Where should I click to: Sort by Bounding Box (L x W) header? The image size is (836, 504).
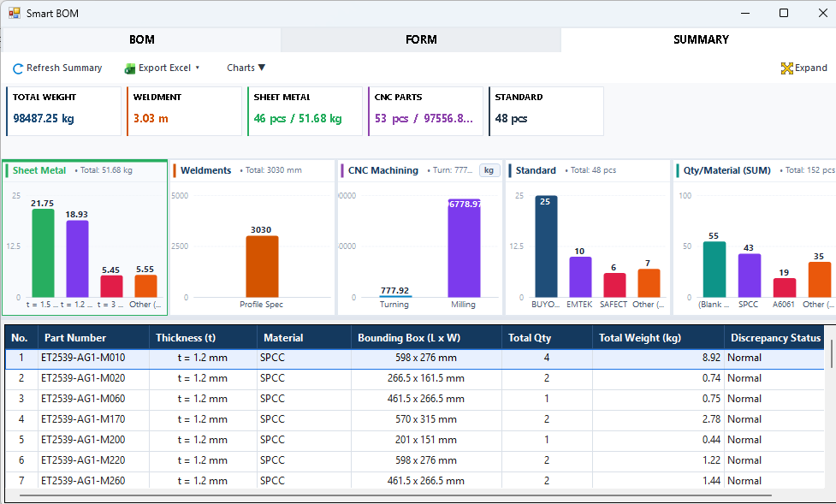[x=426, y=338]
